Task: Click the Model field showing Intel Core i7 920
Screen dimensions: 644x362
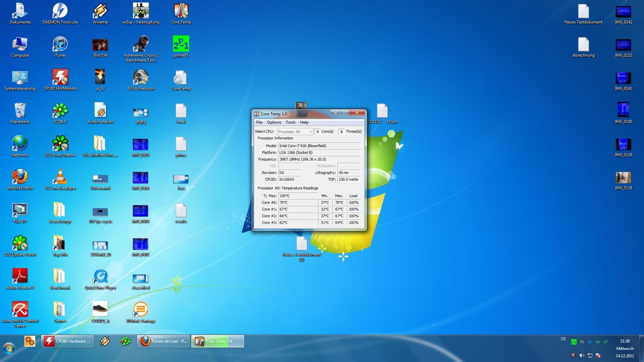Action: (x=319, y=146)
